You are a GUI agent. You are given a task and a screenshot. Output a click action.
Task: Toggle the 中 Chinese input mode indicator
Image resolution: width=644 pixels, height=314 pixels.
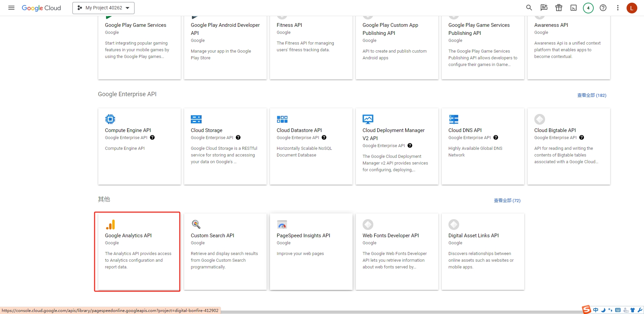[x=596, y=310]
